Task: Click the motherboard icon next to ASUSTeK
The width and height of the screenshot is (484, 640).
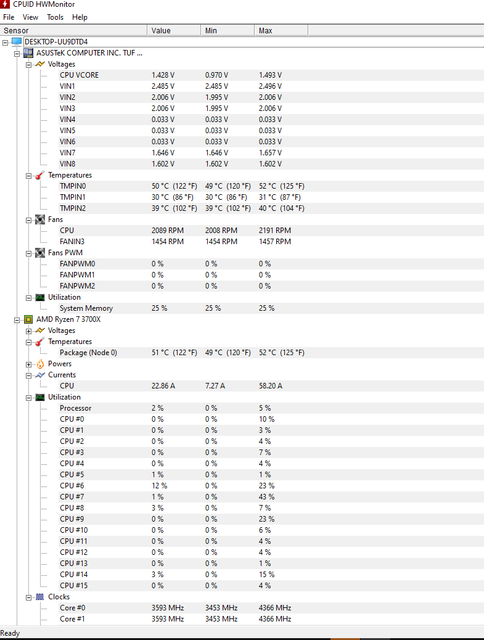Action: click(x=28, y=53)
